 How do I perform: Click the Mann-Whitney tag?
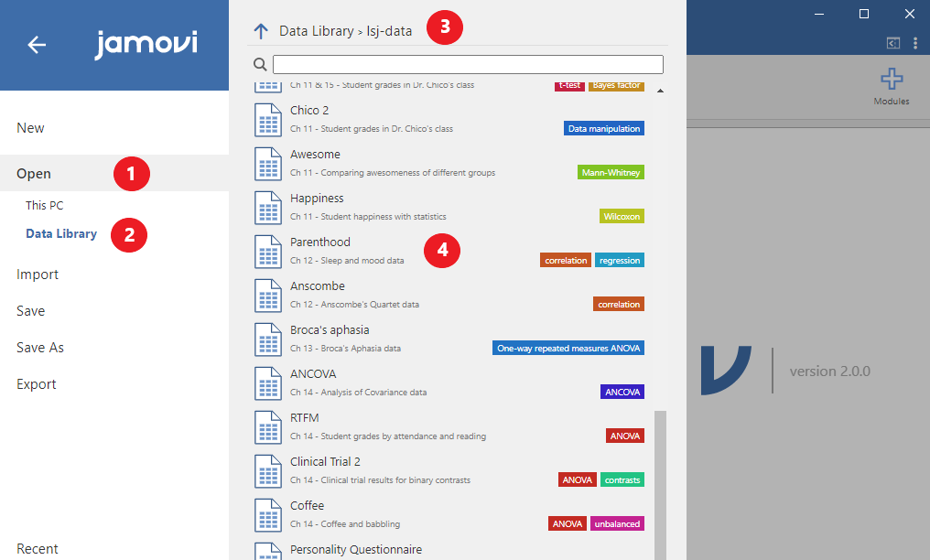pos(611,172)
